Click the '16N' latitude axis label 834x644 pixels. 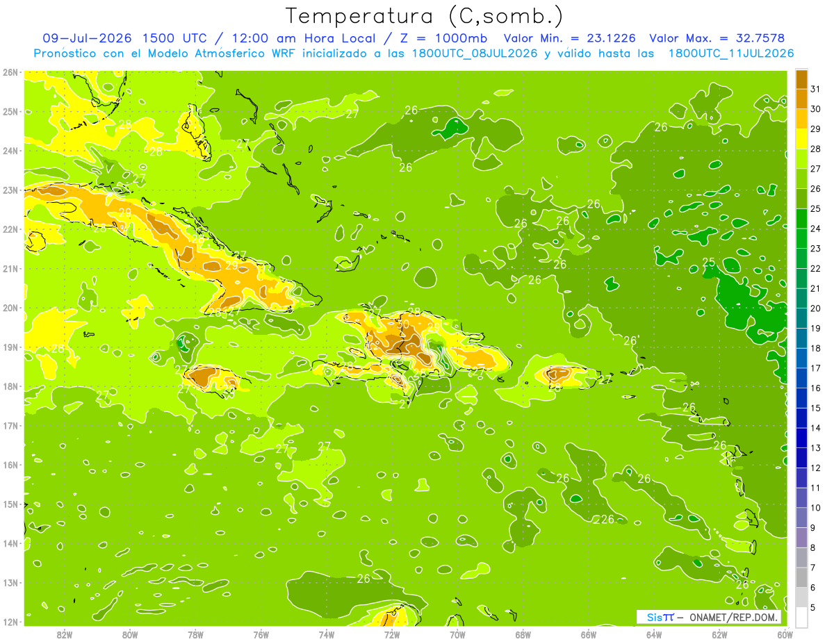coord(10,465)
